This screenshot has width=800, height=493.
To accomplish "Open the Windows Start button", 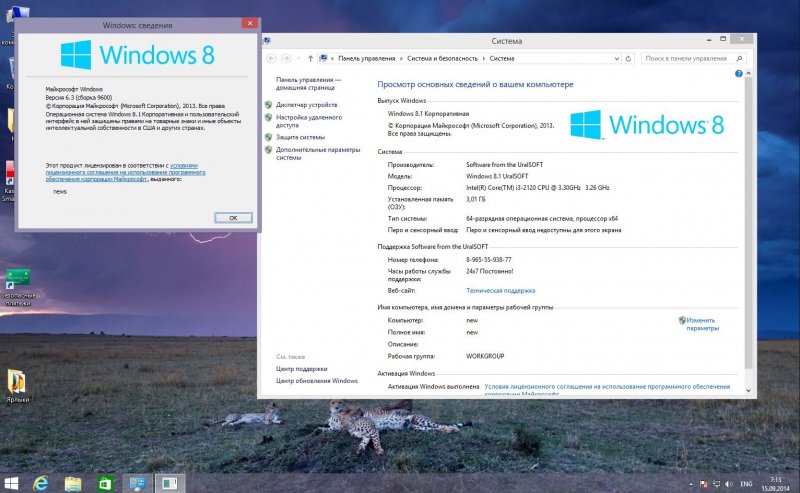I will point(11,483).
